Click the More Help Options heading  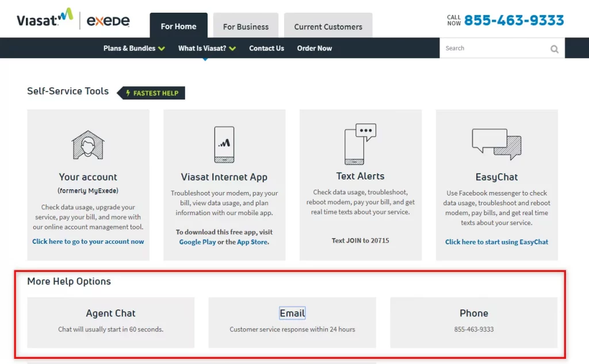pos(69,281)
